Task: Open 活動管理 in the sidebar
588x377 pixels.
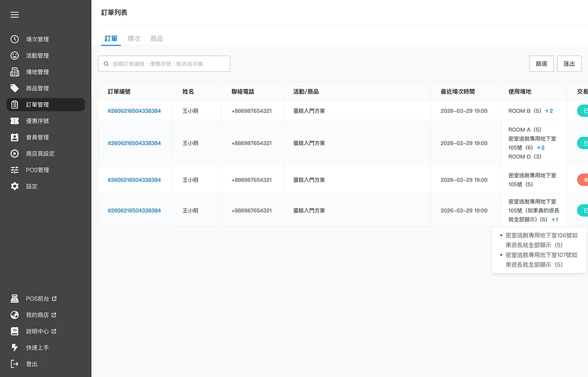Action: [46, 55]
